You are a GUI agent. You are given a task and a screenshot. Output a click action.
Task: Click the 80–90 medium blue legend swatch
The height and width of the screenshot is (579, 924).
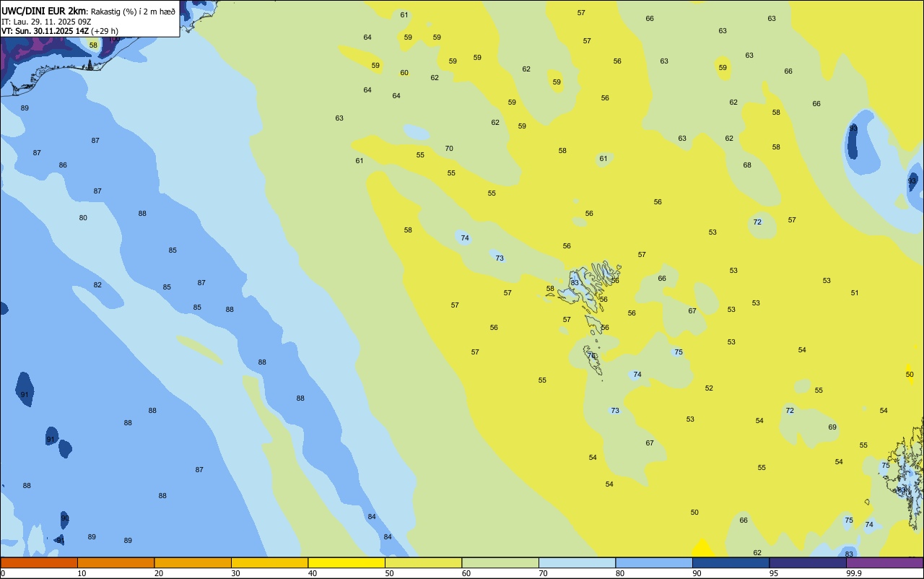click(654, 562)
